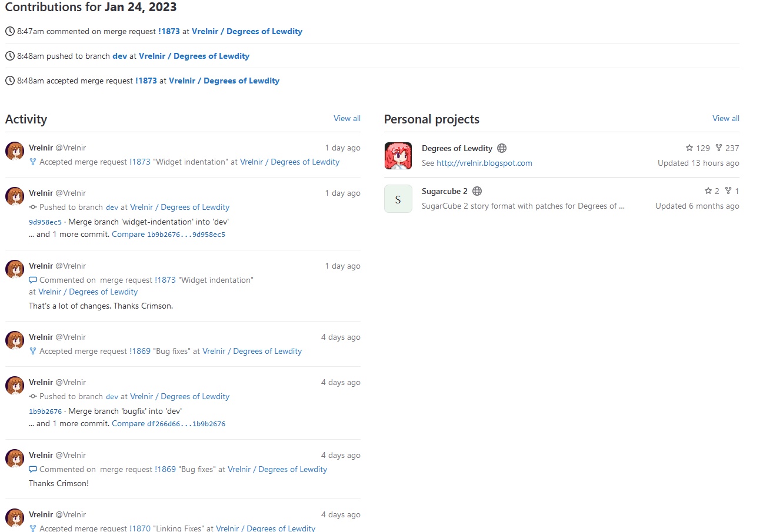Open Compare df266d66...1b9b2676 link
This screenshot has width=773, height=532.
point(168,423)
